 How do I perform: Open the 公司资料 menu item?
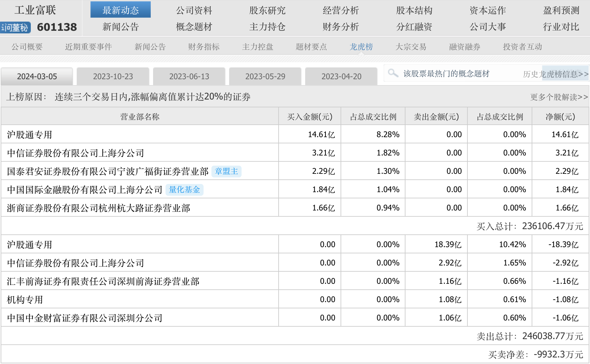click(194, 10)
